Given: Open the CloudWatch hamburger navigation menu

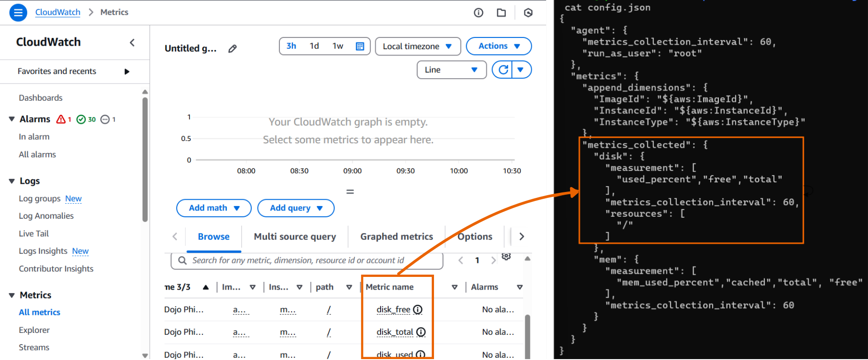Looking at the screenshot, I should (18, 12).
